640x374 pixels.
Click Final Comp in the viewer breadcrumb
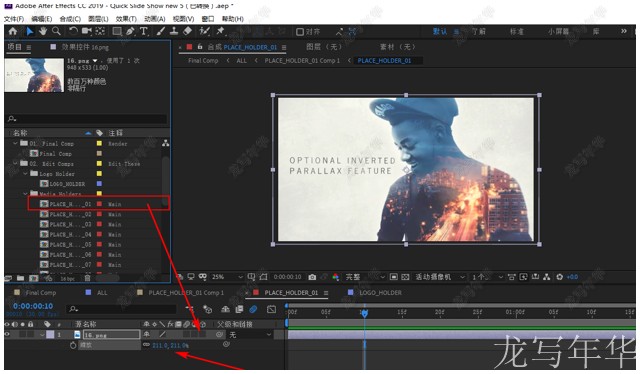pos(203,60)
